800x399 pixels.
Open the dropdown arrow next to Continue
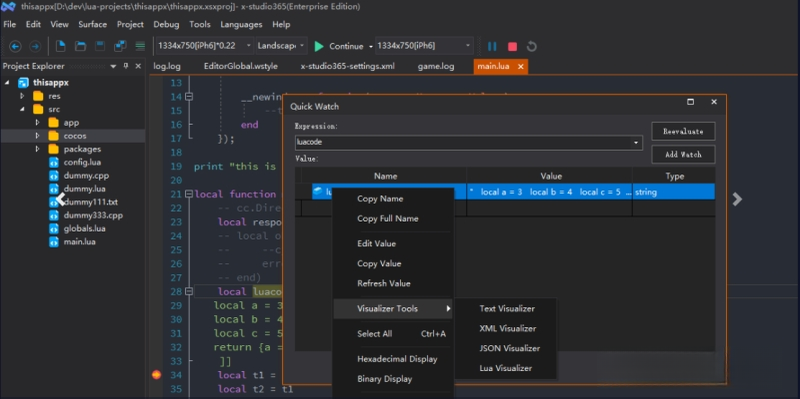coord(370,47)
